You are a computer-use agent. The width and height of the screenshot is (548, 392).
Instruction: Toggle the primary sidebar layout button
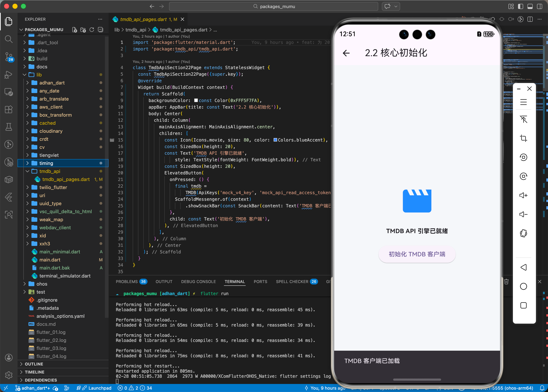point(521,7)
